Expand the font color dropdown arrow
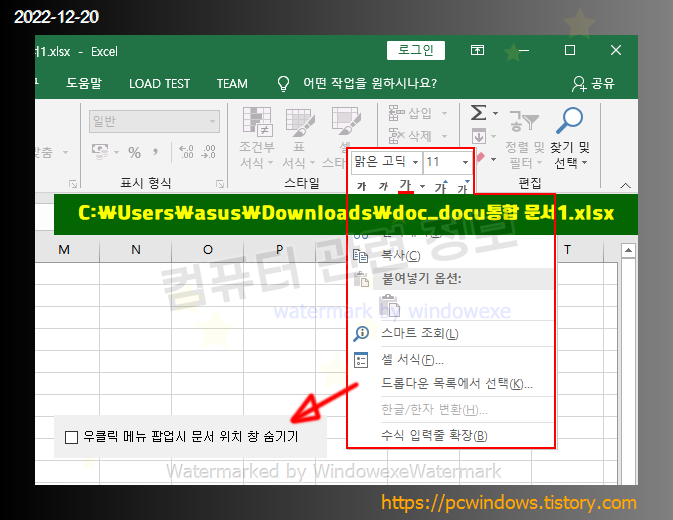 422,186
